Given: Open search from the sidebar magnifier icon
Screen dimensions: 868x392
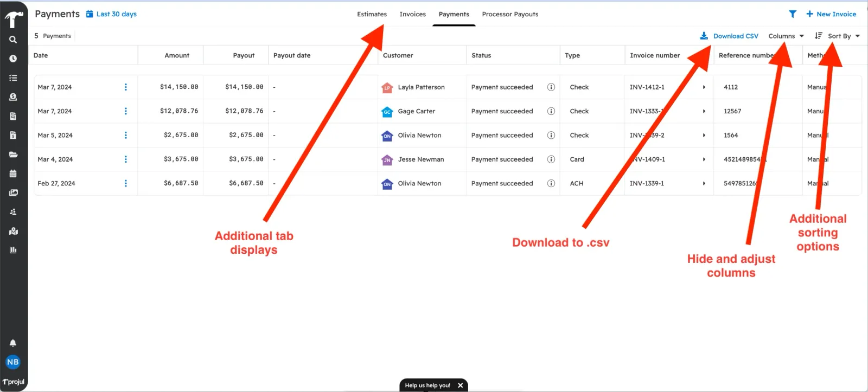Looking at the screenshot, I should (13, 40).
